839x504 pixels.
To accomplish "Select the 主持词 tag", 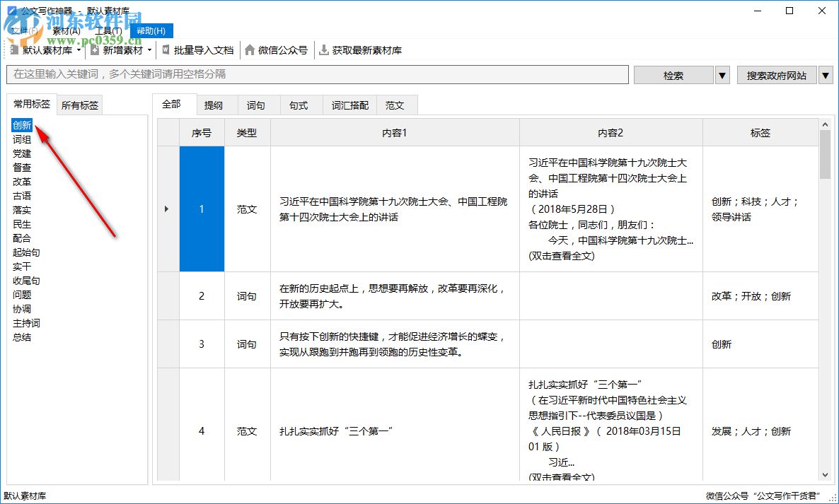I will [26, 323].
